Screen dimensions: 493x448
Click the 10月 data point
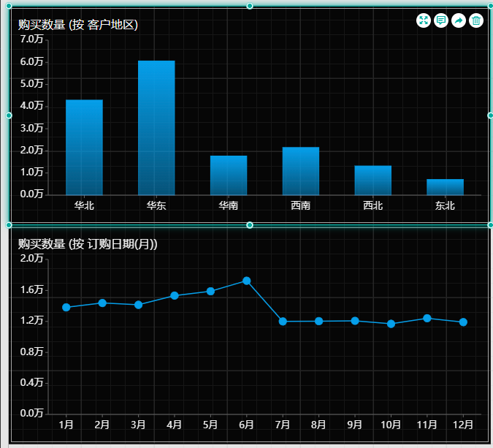click(x=391, y=324)
